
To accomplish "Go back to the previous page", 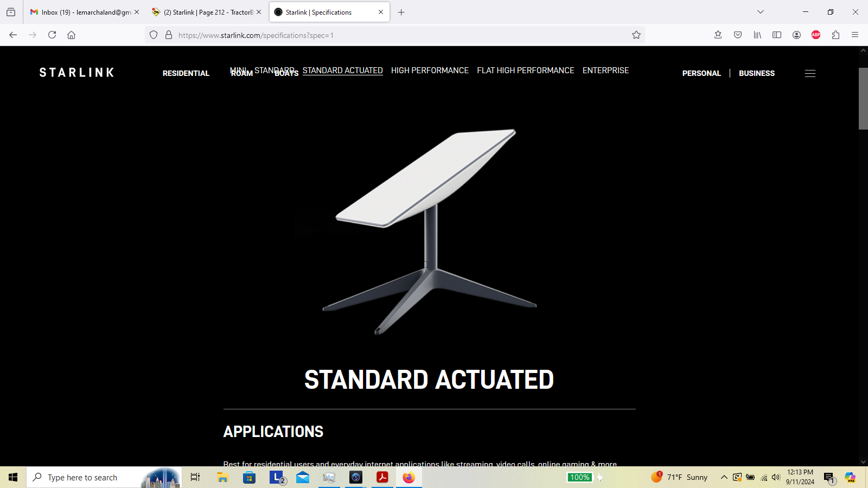I will tap(13, 35).
